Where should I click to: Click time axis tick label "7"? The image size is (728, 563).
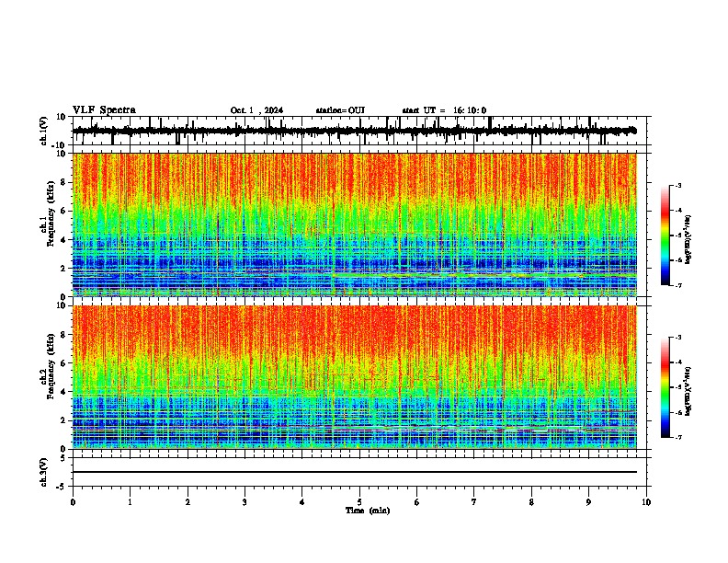474,502
